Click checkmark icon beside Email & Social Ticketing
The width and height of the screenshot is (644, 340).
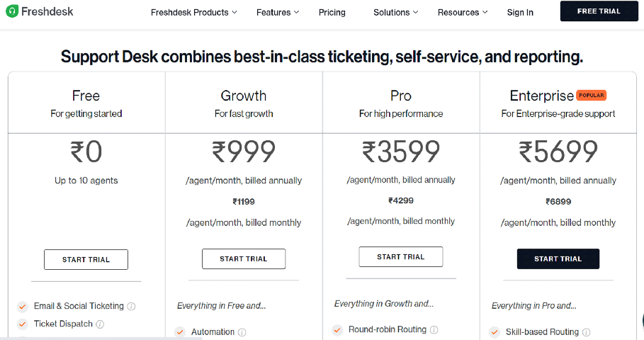click(x=23, y=306)
